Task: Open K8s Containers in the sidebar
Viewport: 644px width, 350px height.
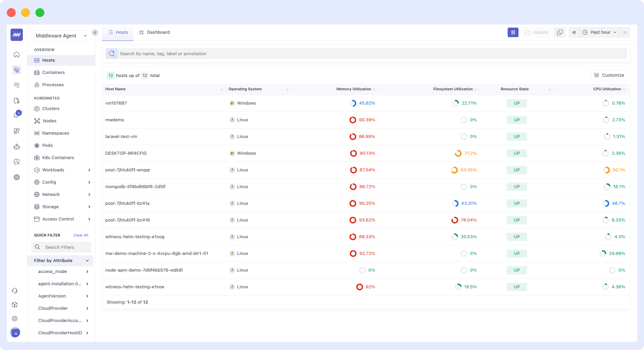Action: (x=61, y=158)
